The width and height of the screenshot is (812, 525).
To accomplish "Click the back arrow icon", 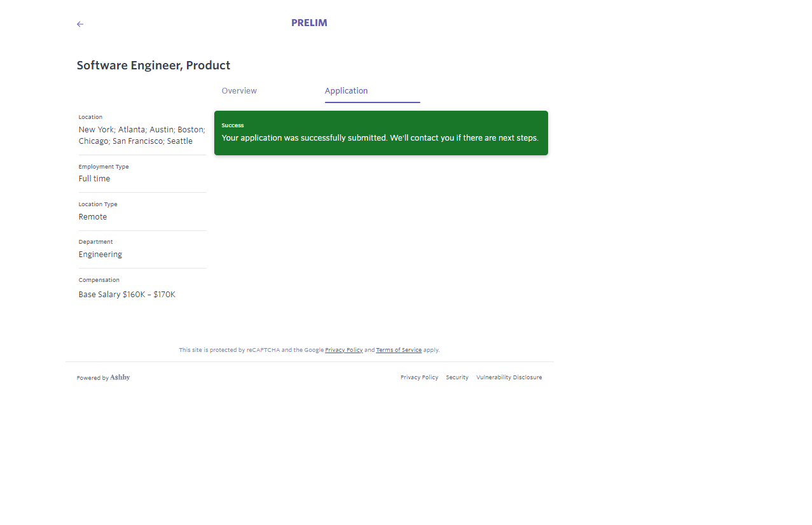I will pyautogui.click(x=80, y=24).
